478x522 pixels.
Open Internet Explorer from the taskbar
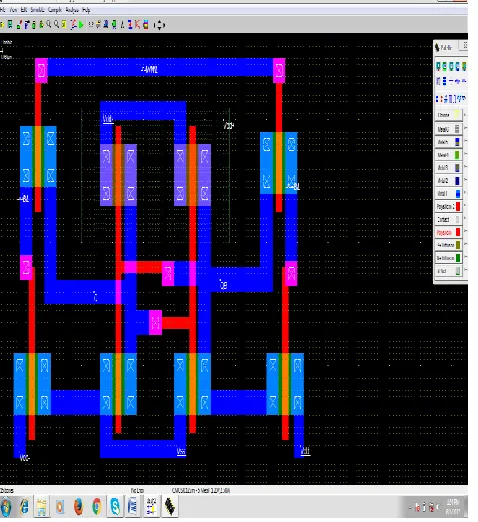coord(24,507)
